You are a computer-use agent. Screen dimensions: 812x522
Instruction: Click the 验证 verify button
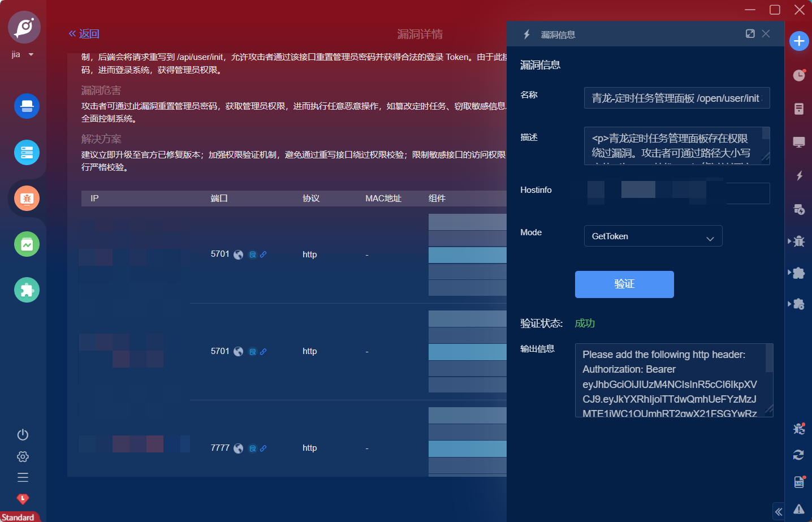point(624,284)
